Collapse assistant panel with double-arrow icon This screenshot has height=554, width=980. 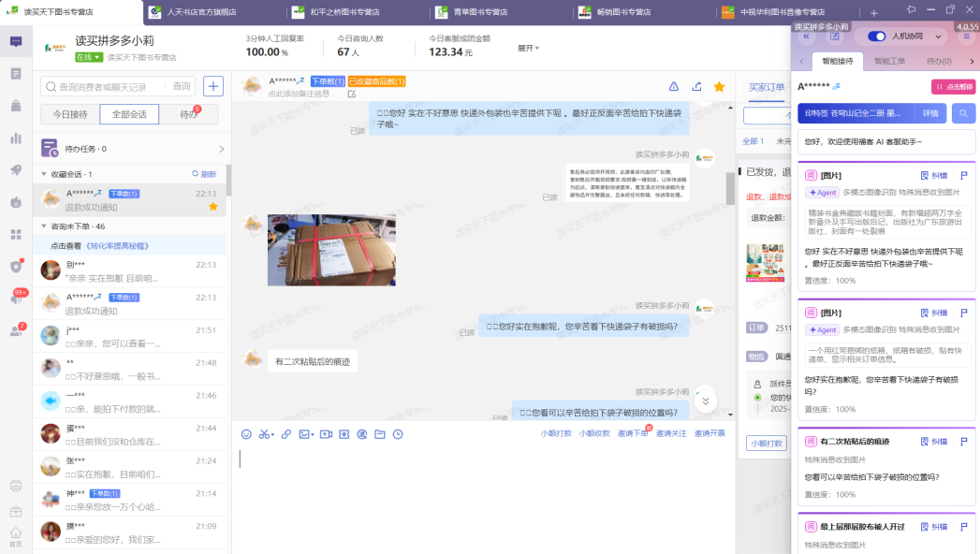pyautogui.click(x=806, y=36)
